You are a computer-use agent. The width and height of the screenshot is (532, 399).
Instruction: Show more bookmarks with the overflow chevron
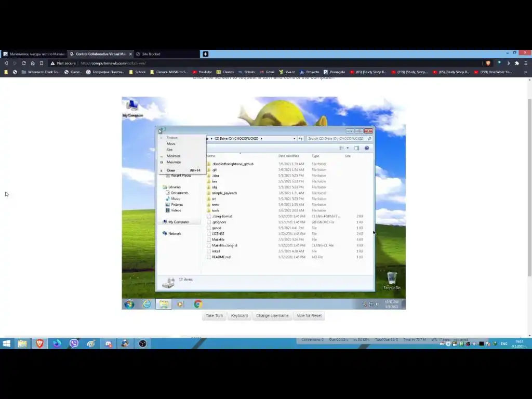526,72
